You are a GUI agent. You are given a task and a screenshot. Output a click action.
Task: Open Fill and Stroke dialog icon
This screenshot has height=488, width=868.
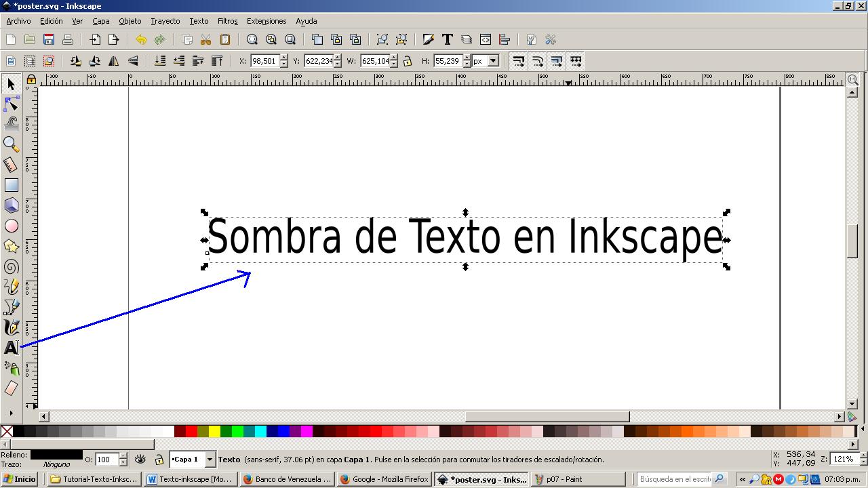(429, 39)
